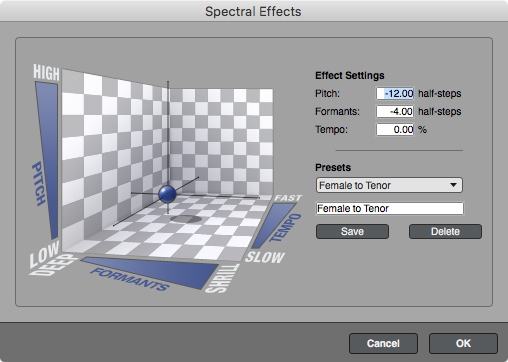Image resolution: width=508 pixels, height=362 pixels.
Task: Click the SHRILL label on formants axis
Action: click(x=223, y=278)
